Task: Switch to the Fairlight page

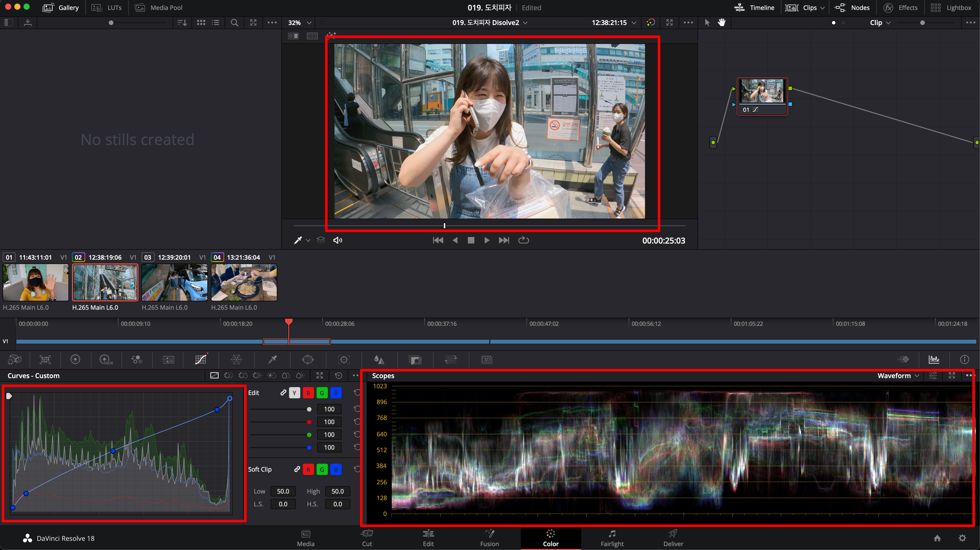Action: pos(612,538)
